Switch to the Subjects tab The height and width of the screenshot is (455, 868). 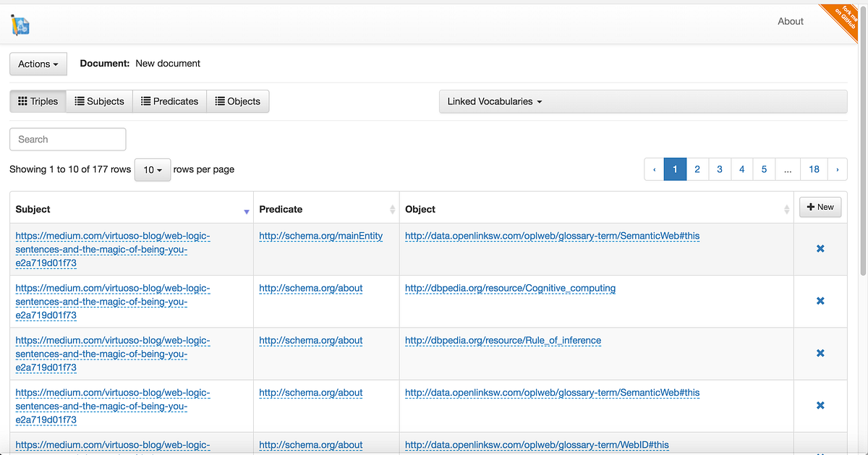pyautogui.click(x=99, y=101)
